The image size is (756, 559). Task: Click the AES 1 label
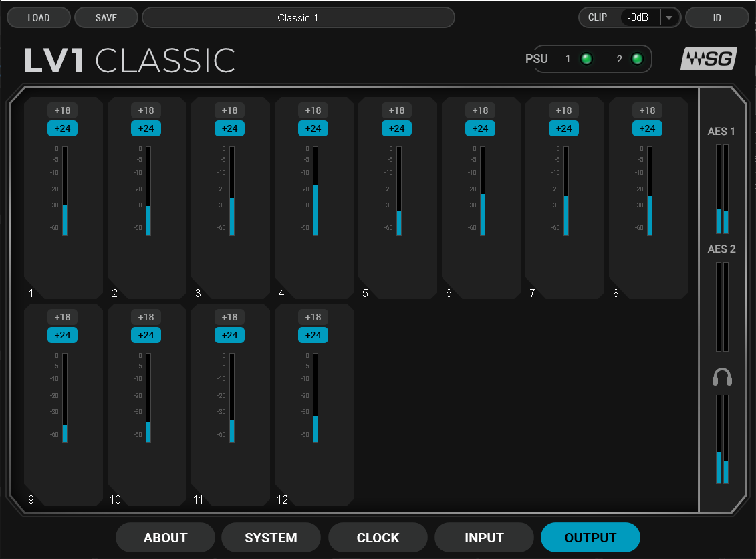[721, 131]
